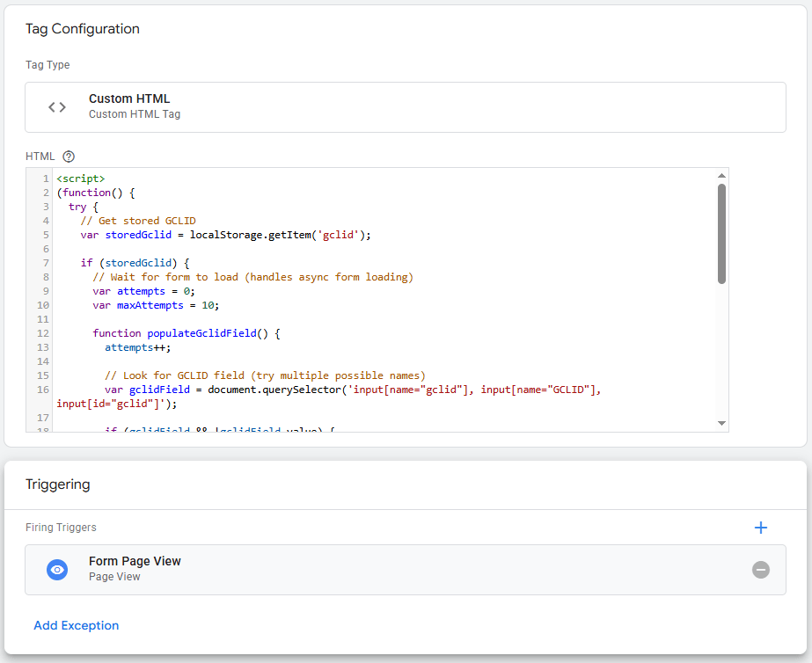Click the Firing Triggers label
Viewport: 812px width, 663px height.
(x=61, y=527)
